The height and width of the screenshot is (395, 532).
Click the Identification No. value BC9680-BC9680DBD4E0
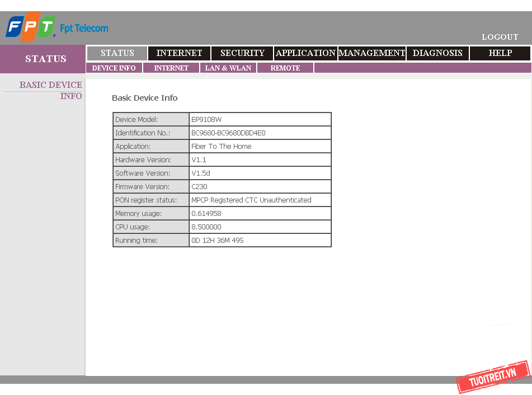[x=228, y=133]
